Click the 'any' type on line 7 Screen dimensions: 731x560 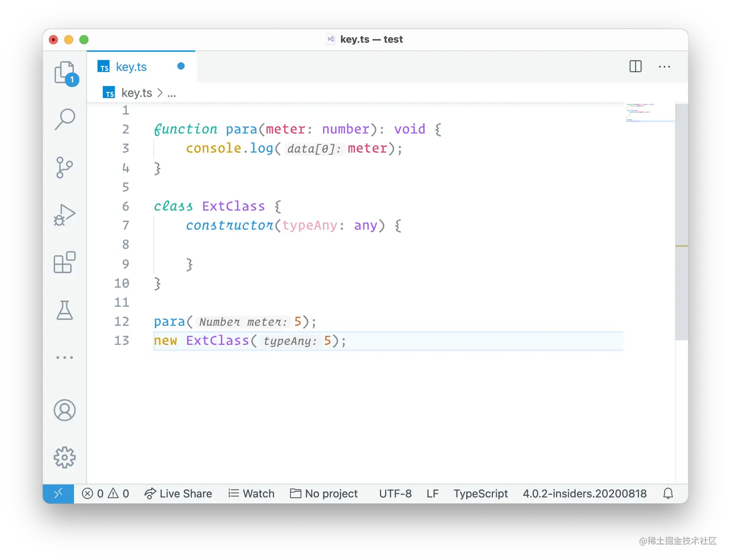pyautogui.click(x=365, y=225)
